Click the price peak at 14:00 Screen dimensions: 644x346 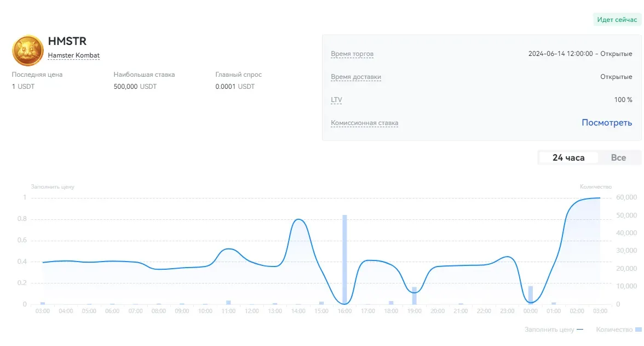point(298,220)
